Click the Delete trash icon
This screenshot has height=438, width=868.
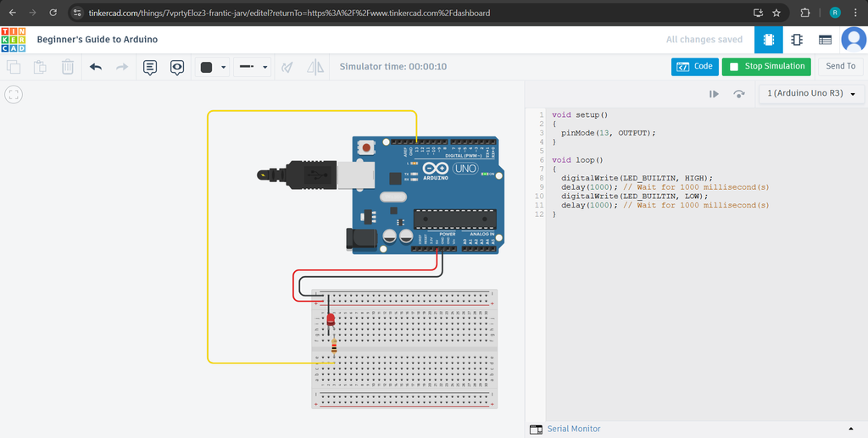point(68,67)
